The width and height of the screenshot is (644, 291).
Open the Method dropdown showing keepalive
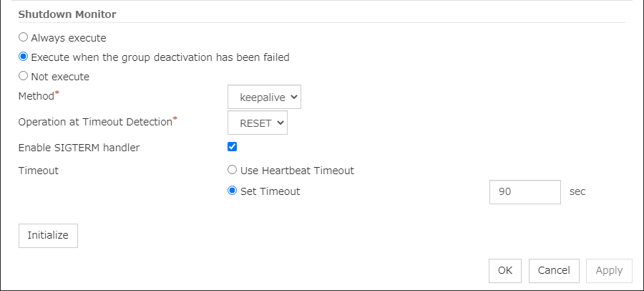point(264,97)
